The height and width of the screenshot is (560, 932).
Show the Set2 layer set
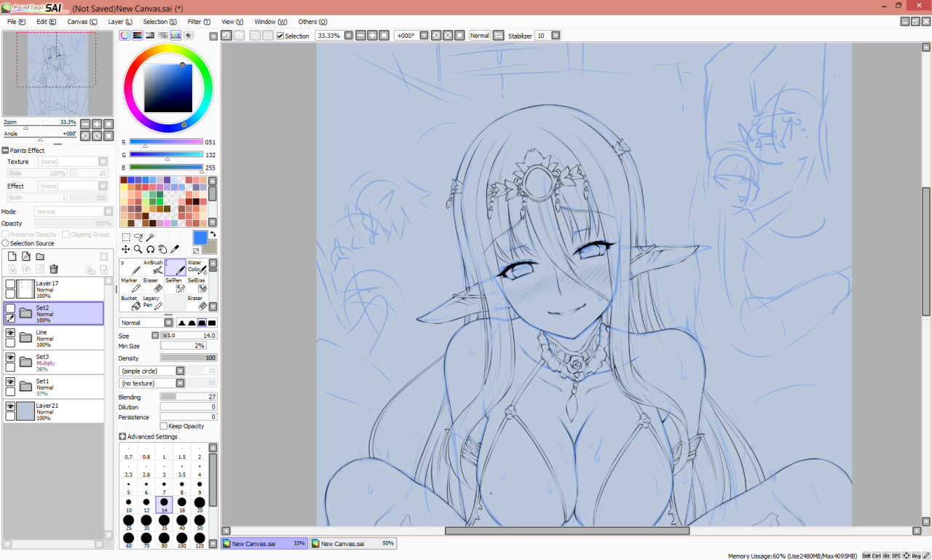coord(10,308)
